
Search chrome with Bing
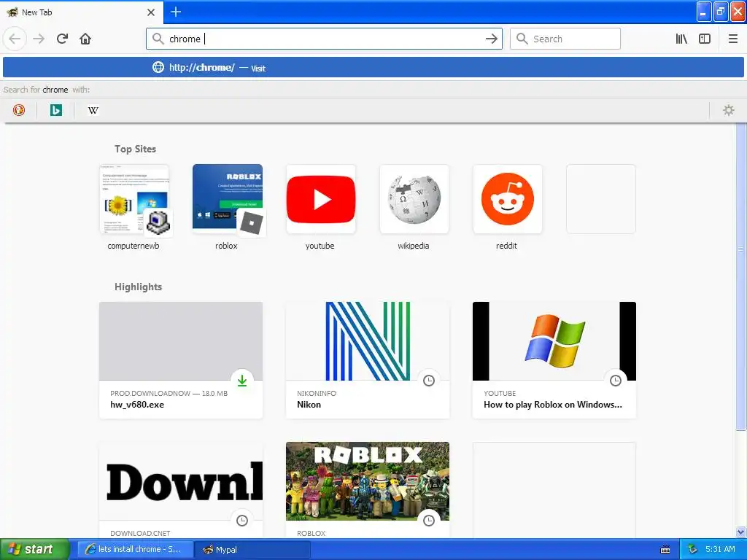coord(55,111)
